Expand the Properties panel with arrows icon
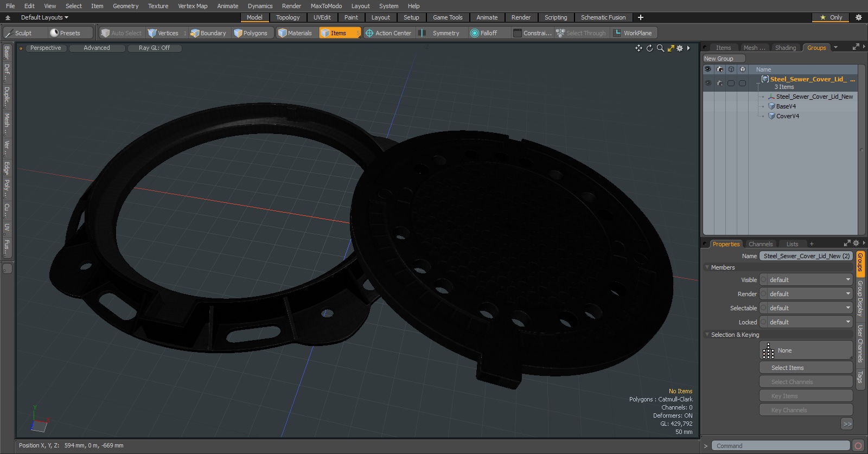The height and width of the screenshot is (454, 868). (847, 244)
